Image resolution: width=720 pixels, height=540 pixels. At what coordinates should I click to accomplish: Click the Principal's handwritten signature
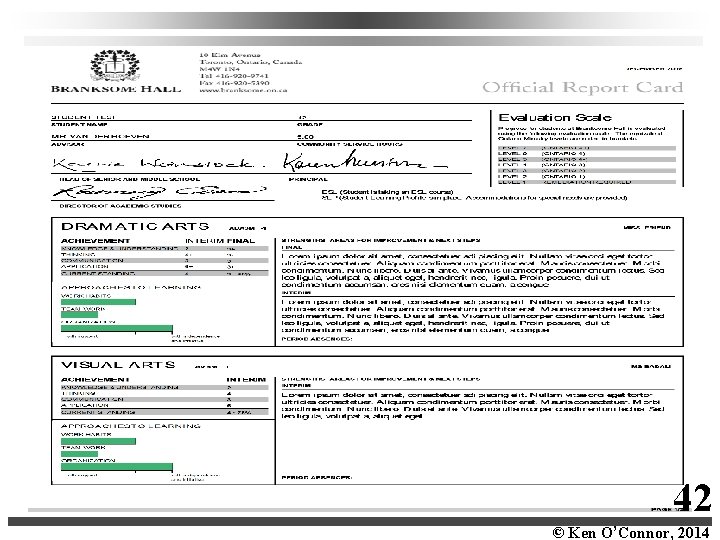coord(365,161)
